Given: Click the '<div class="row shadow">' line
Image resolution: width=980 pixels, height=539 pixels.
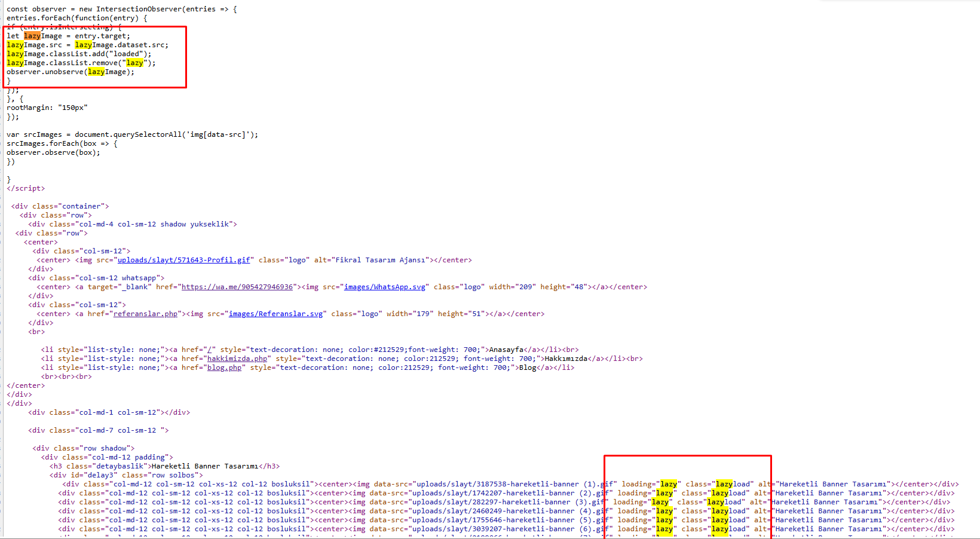Looking at the screenshot, I should (84, 448).
